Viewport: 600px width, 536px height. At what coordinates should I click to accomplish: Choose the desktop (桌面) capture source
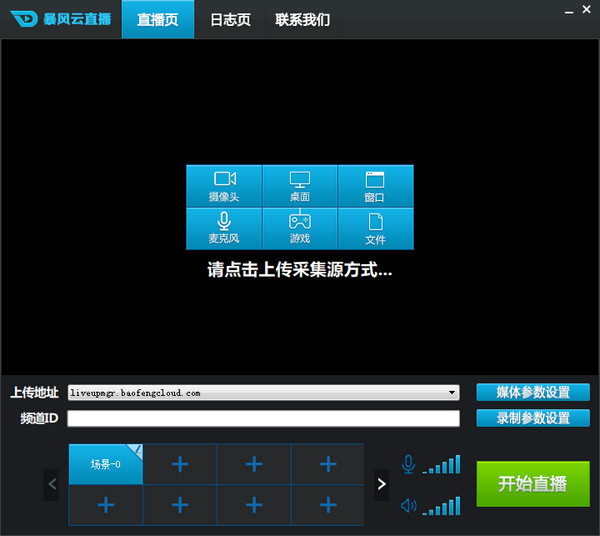(x=300, y=186)
